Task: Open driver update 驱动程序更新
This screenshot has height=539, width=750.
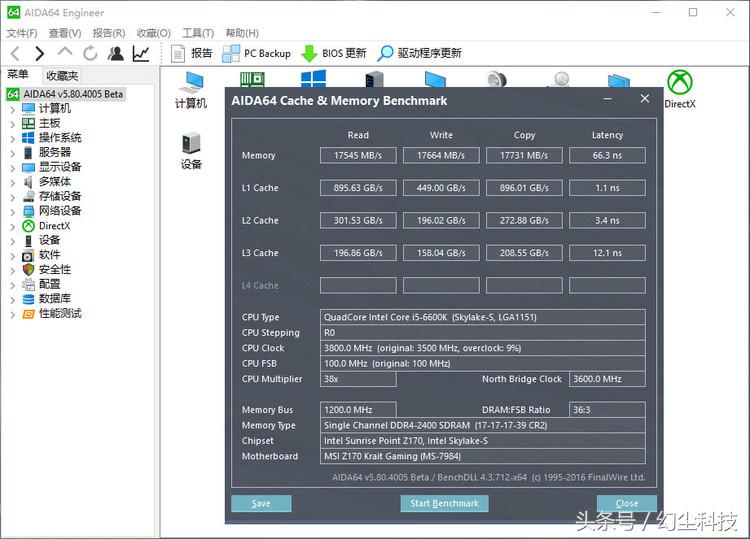Action: click(419, 53)
